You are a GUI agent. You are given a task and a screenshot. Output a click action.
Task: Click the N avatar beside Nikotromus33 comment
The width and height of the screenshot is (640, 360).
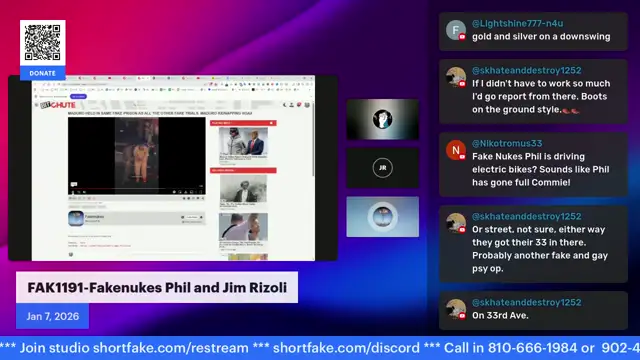[456, 150]
